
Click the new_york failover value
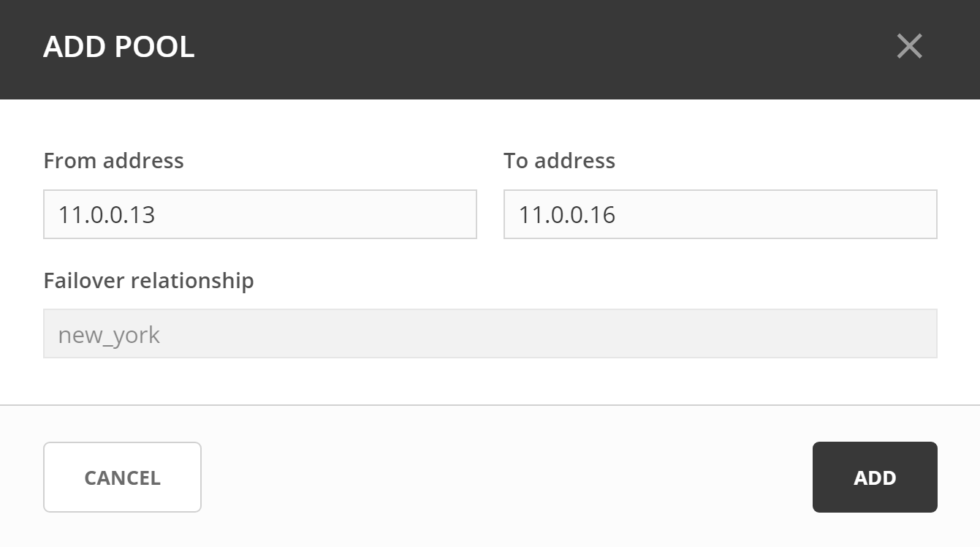(109, 335)
